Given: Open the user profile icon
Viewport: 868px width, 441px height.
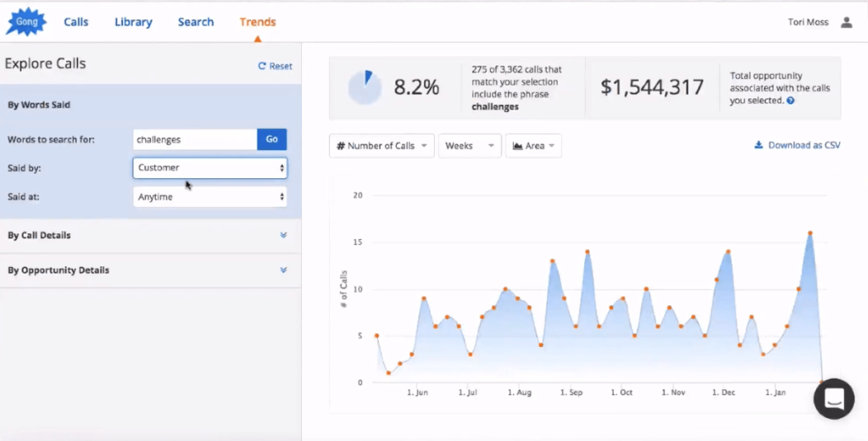Looking at the screenshot, I should tap(847, 22).
